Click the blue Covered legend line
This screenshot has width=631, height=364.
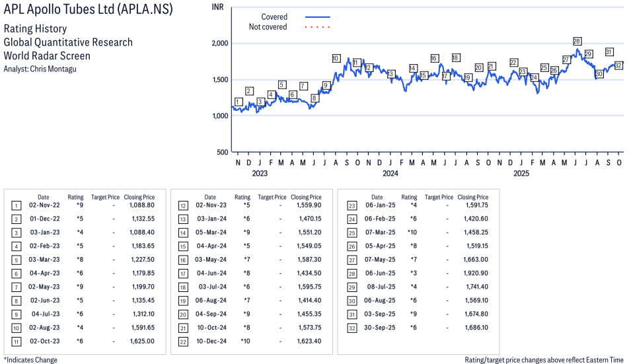click(x=318, y=17)
